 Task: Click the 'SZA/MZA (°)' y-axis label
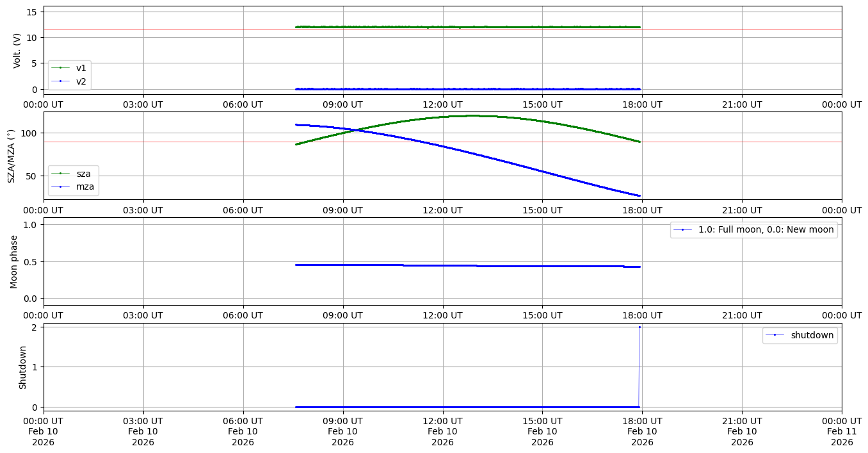11,155
